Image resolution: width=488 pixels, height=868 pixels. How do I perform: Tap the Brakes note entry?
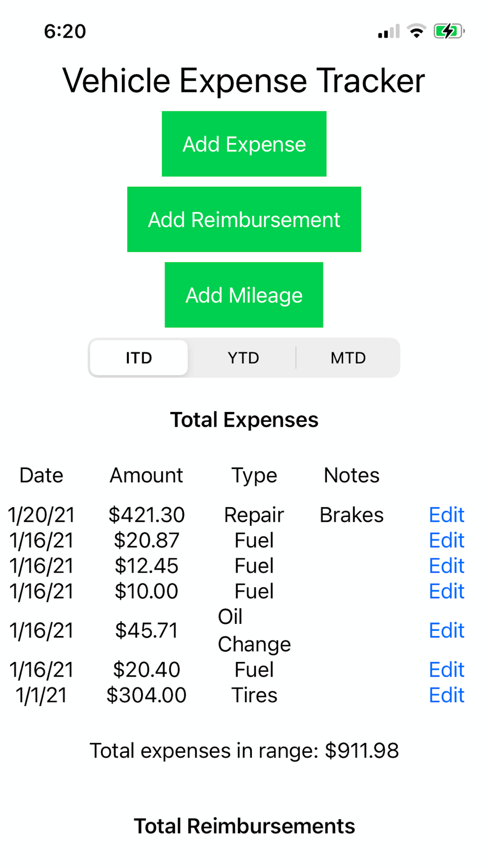click(x=351, y=515)
